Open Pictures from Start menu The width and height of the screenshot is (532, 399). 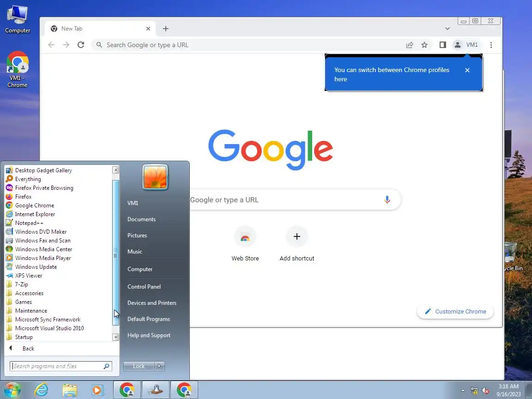point(137,236)
